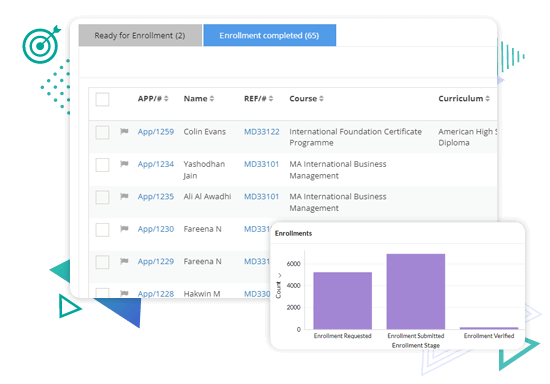550x384 pixels.
Task: Switch to Ready for Enrollment tab
Action: click(140, 35)
